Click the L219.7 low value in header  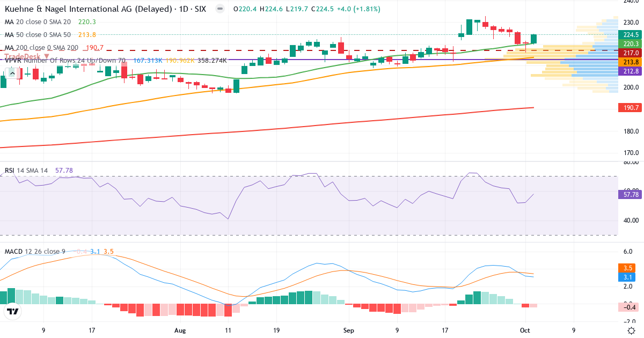tap(296, 9)
